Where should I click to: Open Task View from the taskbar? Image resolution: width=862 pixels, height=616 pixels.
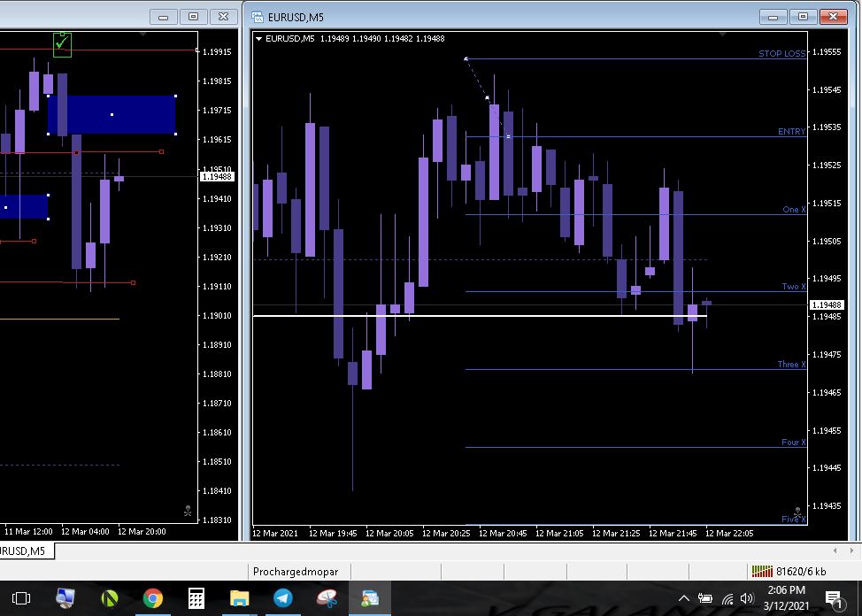click(21, 598)
